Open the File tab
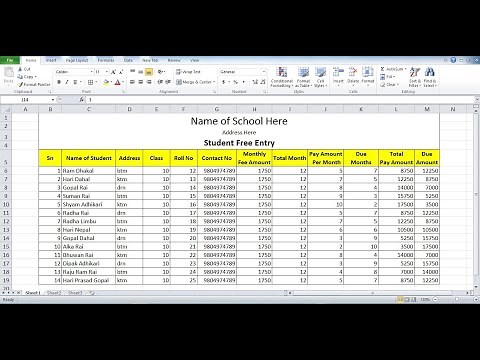This screenshot has height=360, width=480. 10,60
